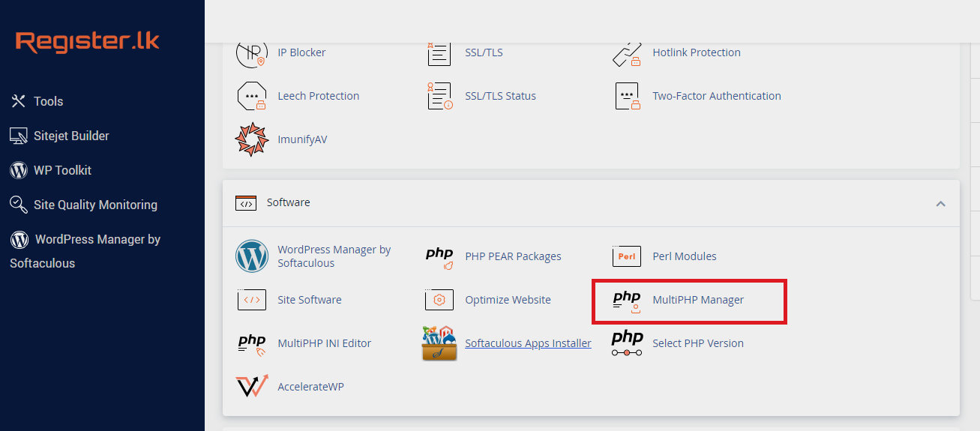
Task: Open the Site Software link
Action: click(310, 300)
